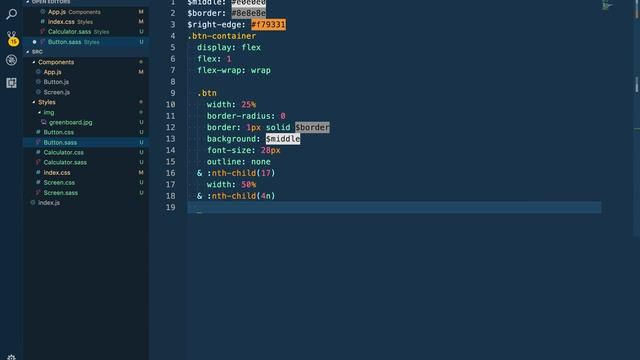Click line number 9 in gutter
Screen dimensions: 640x360
(x=173, y=93)
